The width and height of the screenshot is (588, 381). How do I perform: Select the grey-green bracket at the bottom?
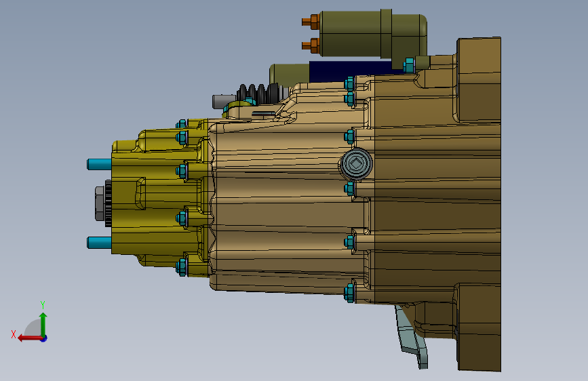coord(412,336)
